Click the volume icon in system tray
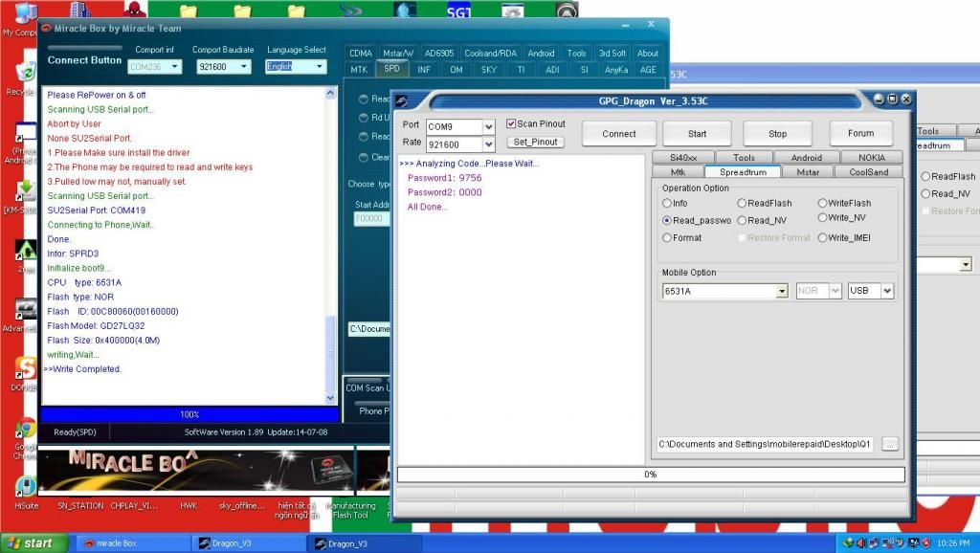Image resolution: width=980 pixels, height=553 pixels. click(860, 543)
